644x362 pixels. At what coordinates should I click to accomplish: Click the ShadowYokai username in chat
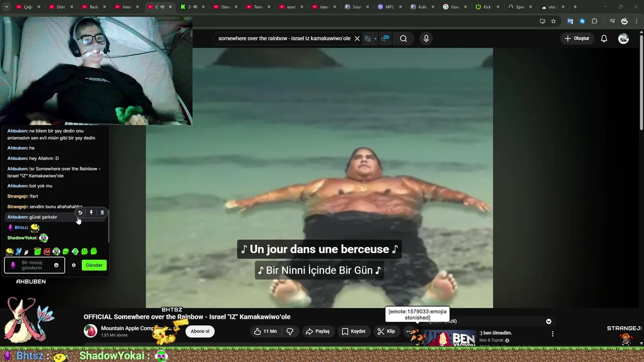22,238
